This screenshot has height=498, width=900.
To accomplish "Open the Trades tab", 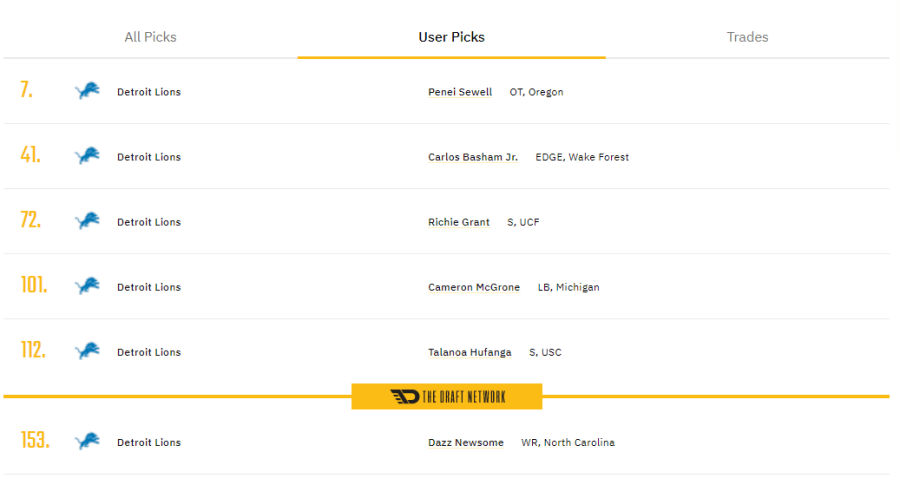I will [747, 37].
